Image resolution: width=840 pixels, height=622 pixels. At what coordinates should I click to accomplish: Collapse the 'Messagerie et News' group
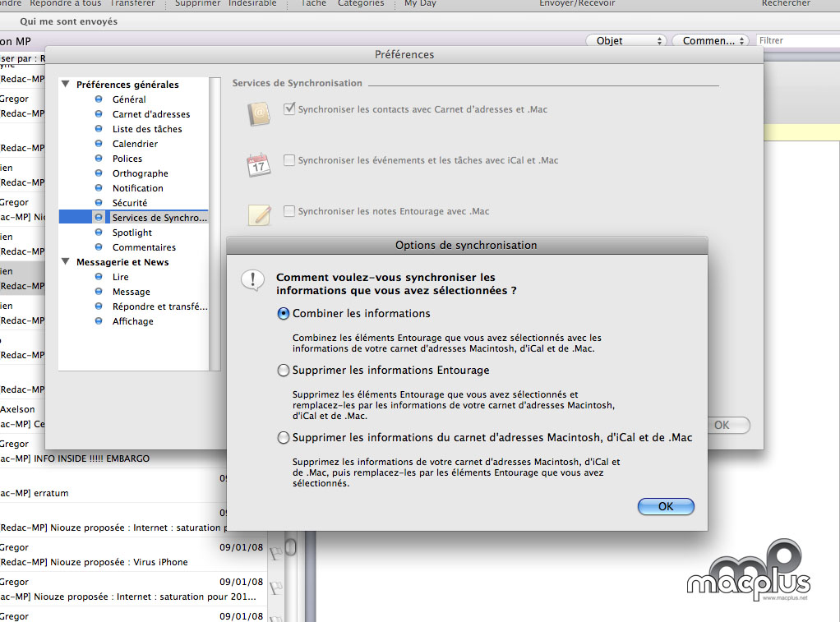[66, 262]
